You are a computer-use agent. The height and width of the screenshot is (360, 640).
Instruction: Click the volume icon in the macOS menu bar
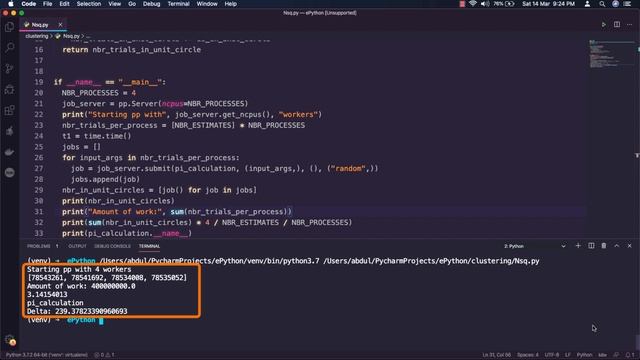485,4
